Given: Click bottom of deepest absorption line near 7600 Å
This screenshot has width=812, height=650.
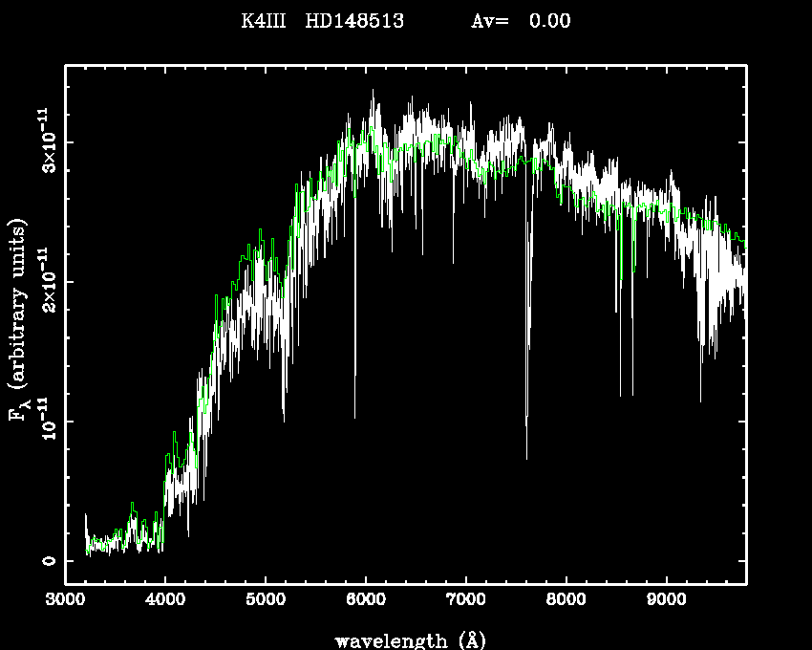Looking at the screenshot, I should pos(526,458).
